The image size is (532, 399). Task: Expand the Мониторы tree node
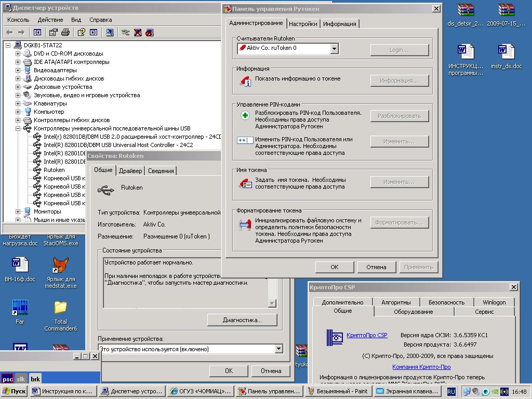coord(18,211)
